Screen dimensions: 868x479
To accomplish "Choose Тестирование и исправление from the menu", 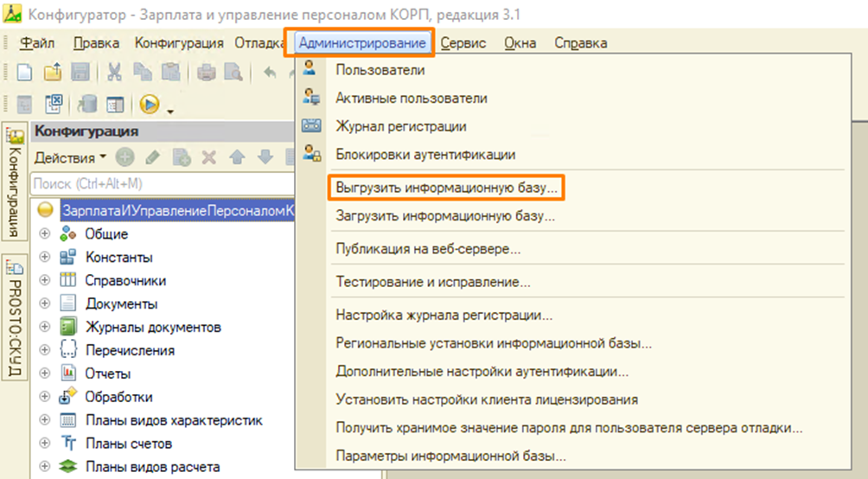I will pos(432,282).
